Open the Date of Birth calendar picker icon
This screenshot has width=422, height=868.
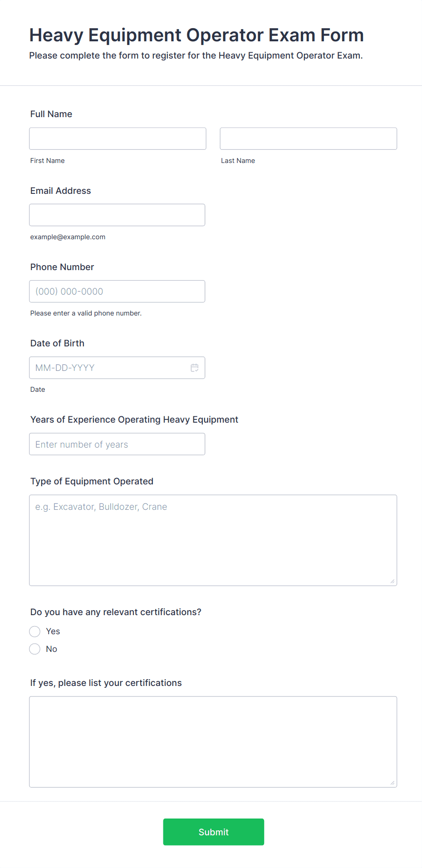[x=195, y=368]
